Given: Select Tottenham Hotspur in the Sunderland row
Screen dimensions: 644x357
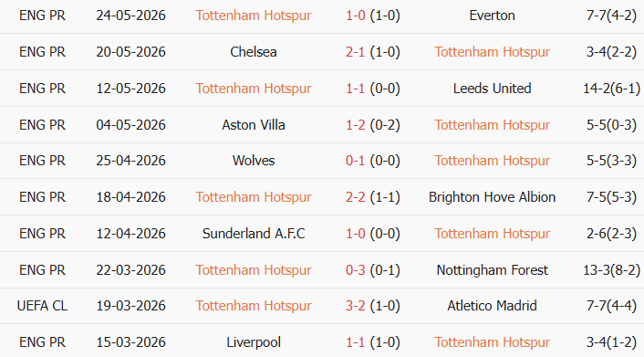Looking at the screenshot, I should [x=492, y=234].
